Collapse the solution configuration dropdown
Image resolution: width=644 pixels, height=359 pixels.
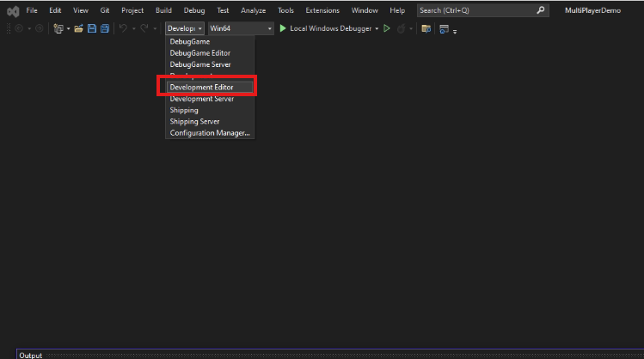coord(185,28)
